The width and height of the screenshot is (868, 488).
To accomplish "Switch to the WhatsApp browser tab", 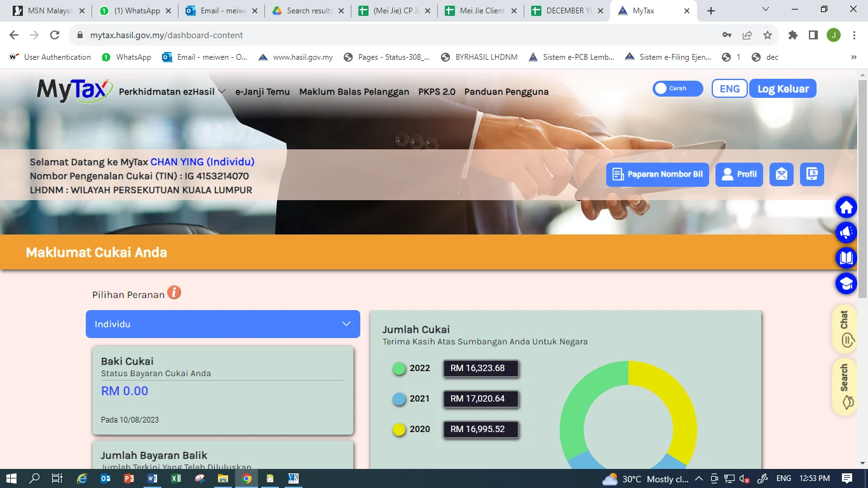I will [135, 11].
